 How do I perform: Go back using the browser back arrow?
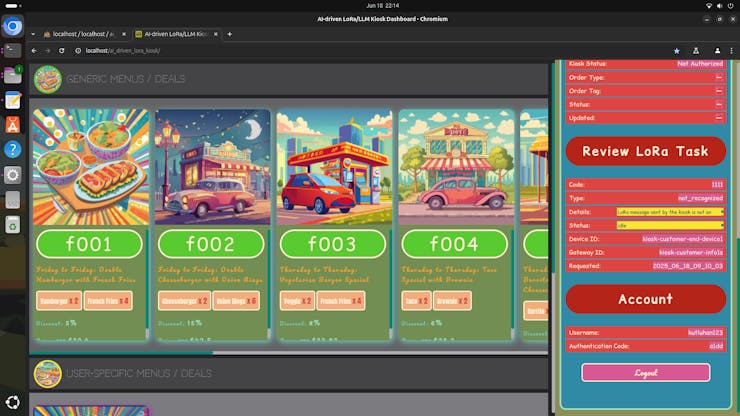click(x=34, y=50)
